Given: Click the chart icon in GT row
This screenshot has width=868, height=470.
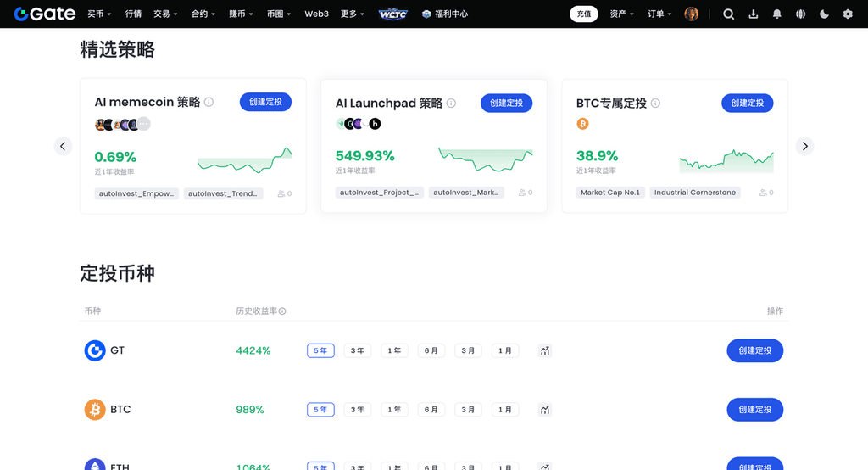Looking at the screenshot, I should point(544,350).
